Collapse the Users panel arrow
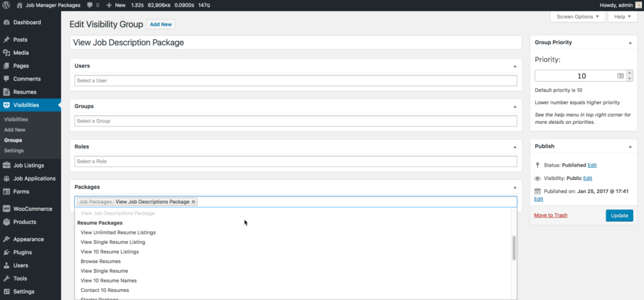The height and width of the screenshot is (300, 644). coord(515,66)
